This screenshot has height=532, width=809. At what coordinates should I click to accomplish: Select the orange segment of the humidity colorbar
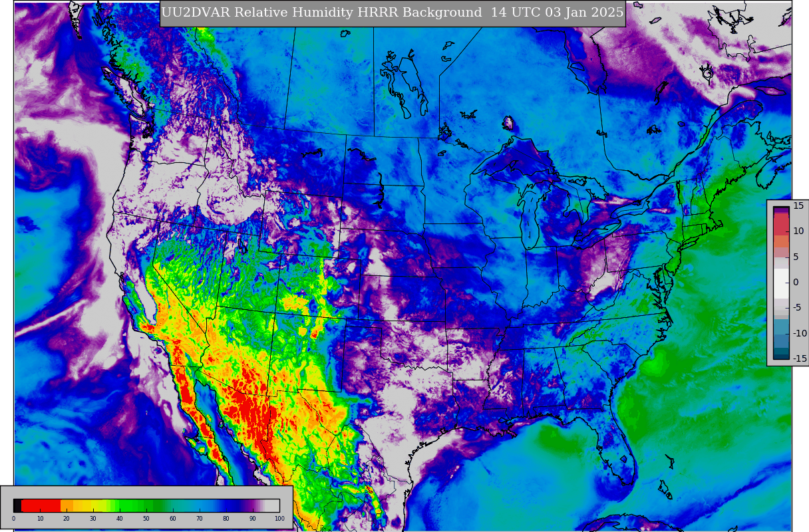68,505
